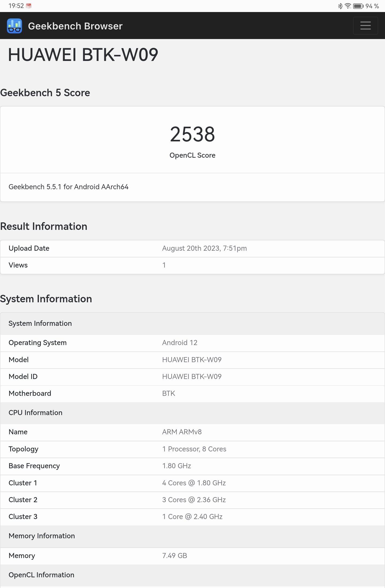Viewport: 385px width, 588px height.
Task: Click the System Information table header row
Action: (x=192, y=323)
